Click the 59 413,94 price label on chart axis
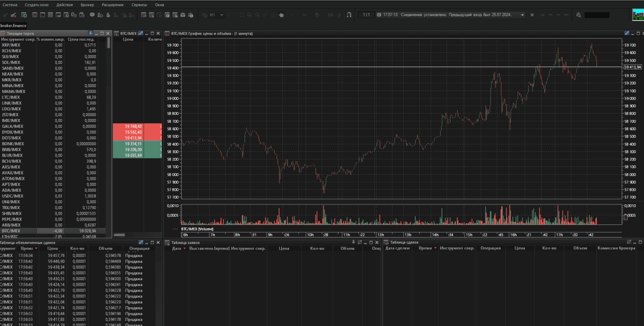 [x=632, y=67]
